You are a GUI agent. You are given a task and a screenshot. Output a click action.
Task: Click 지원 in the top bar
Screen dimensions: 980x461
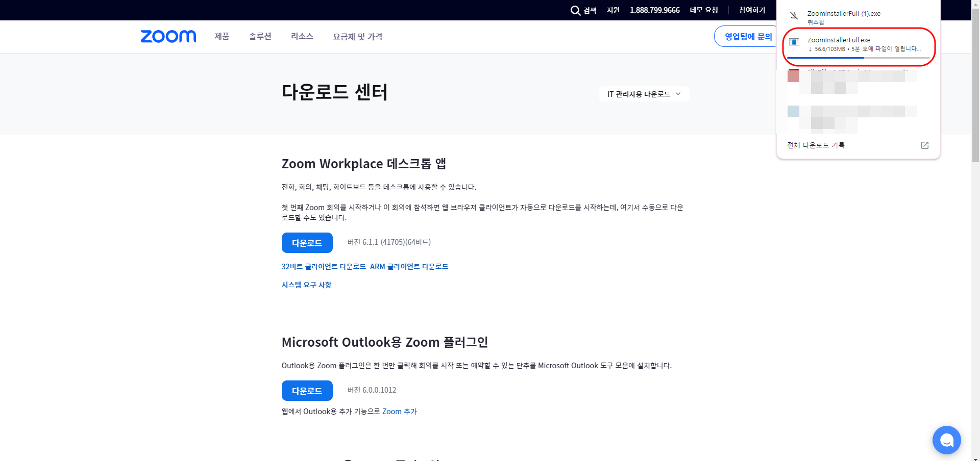tap(613, 10)
